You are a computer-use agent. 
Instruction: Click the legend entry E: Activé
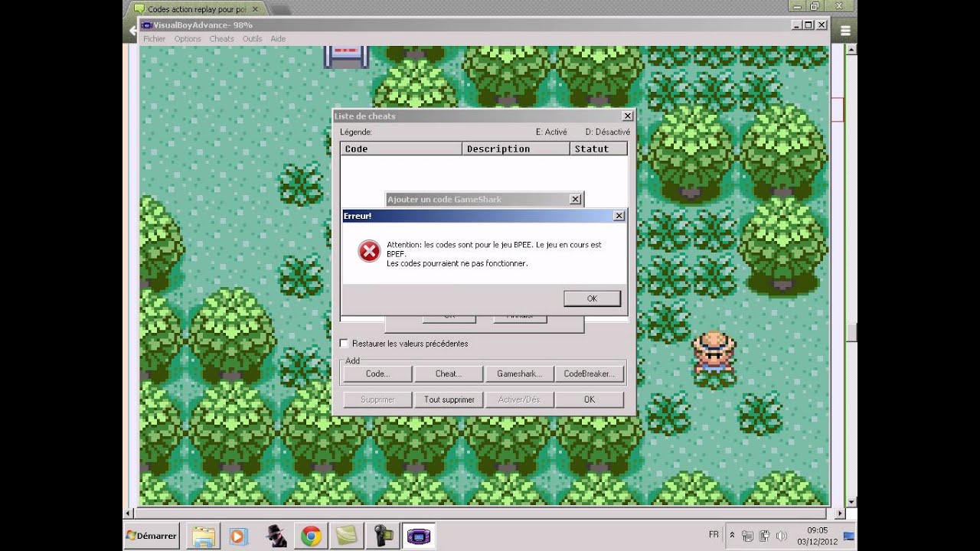point(551,132)
